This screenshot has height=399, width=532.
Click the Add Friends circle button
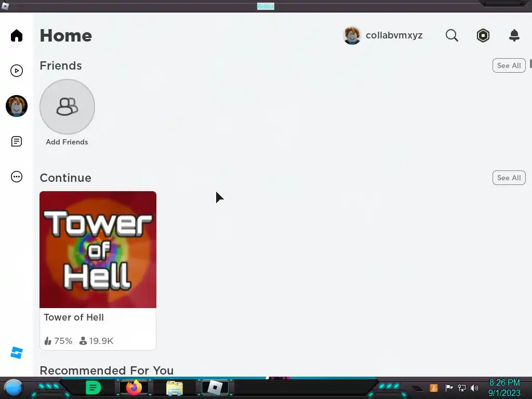click(x=67, y=107)
